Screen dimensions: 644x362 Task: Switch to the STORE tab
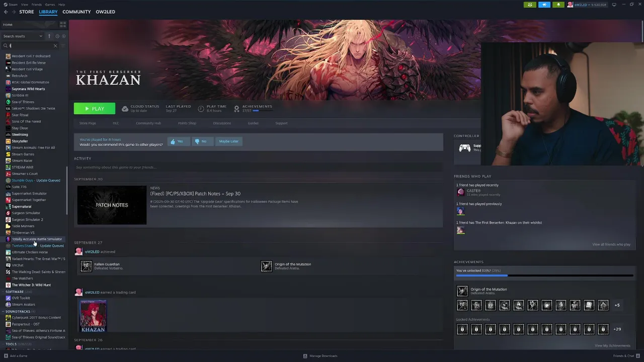click(27, 12)
